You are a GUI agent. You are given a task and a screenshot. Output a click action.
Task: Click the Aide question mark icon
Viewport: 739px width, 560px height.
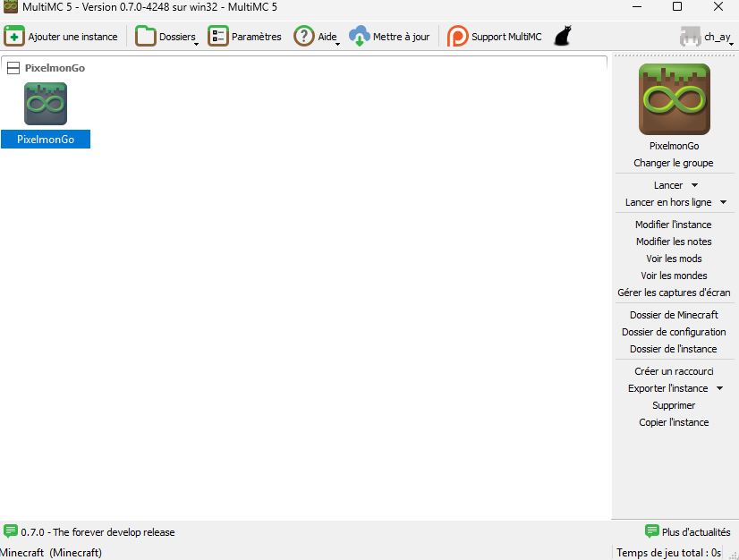304,37
